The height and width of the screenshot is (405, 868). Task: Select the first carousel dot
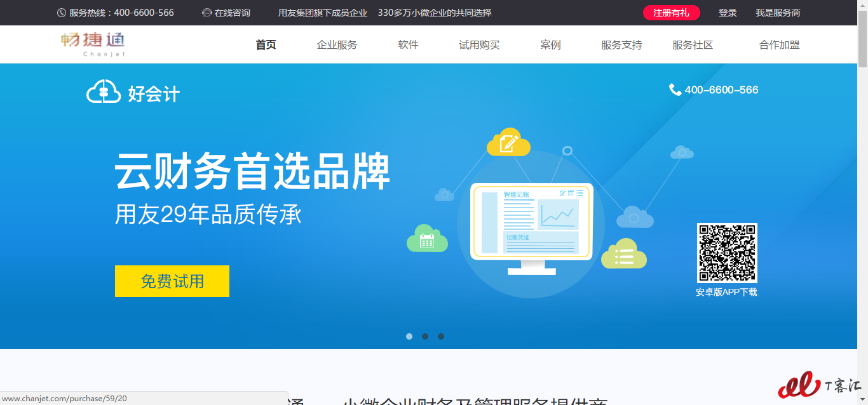(x=409, y=336)
